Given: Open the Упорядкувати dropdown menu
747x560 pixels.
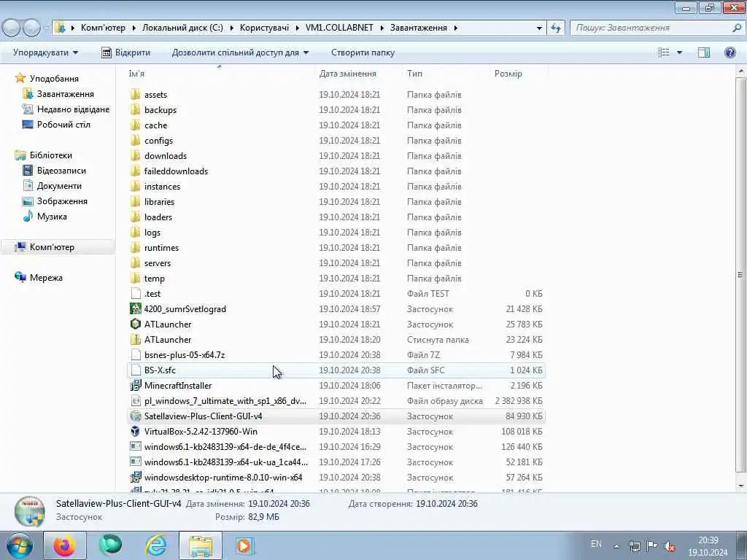Looking at the screenshot, I should coord(46,52).
